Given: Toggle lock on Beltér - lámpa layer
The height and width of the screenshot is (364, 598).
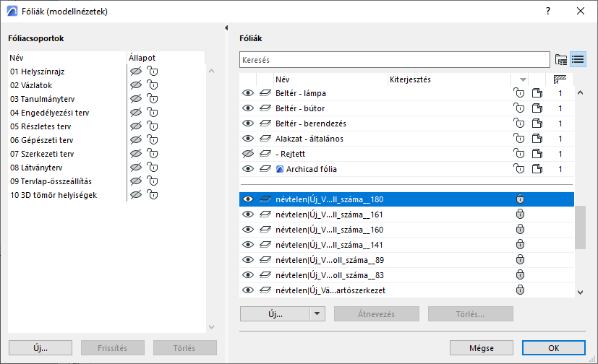Looking at the screenshot, I should (x=518, y=93).
